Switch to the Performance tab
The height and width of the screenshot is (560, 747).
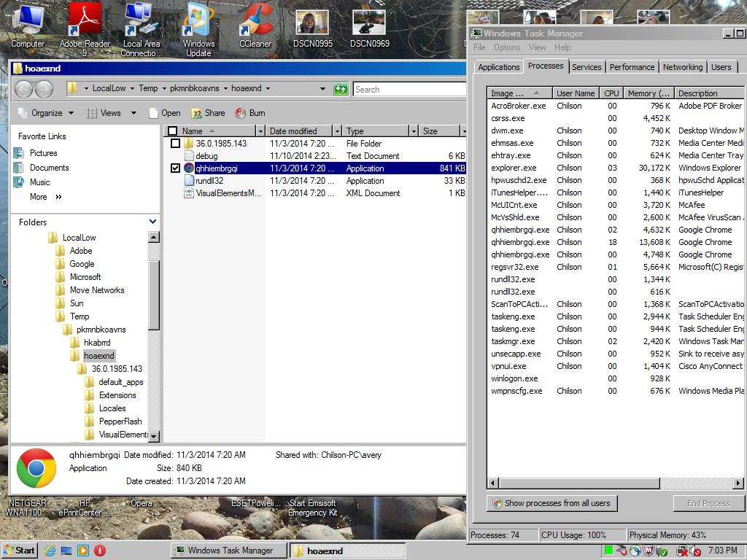[x=632, y=67]
